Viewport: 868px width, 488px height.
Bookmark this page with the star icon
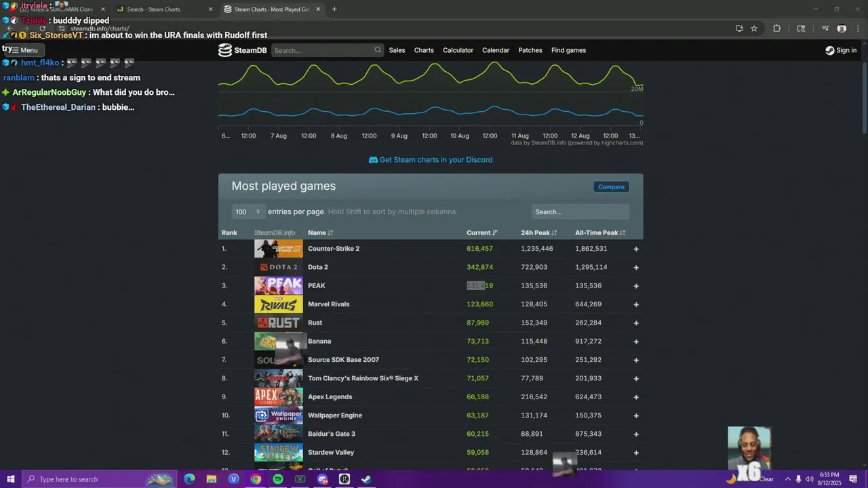point(754,28)
